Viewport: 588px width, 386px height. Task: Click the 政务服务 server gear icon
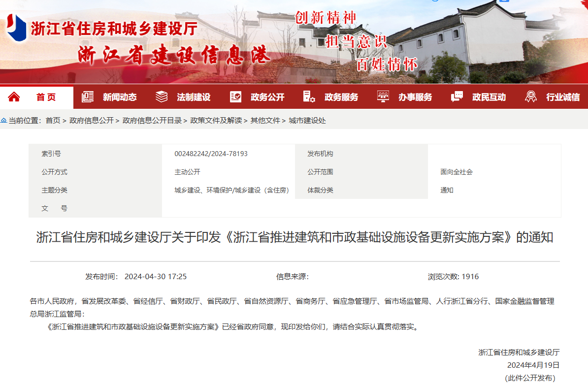(x=309, y=97)
